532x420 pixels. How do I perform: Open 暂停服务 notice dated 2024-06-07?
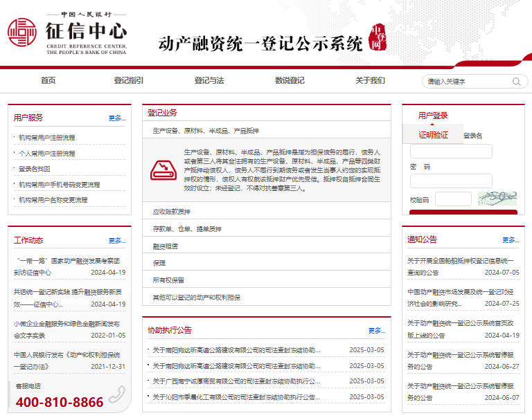point(461,392)
